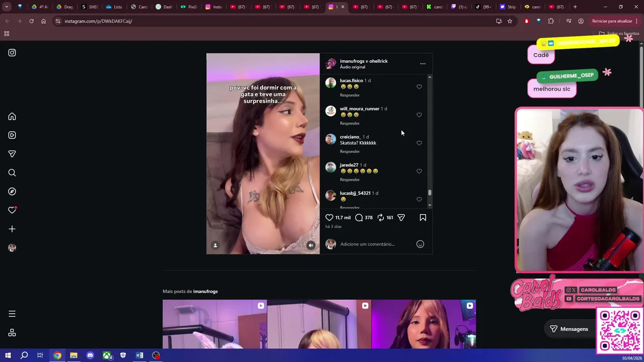Like will_moura_runner's comment
Image resolution: width=644 pixels, height=362 pixels.
tap(419, 115)
